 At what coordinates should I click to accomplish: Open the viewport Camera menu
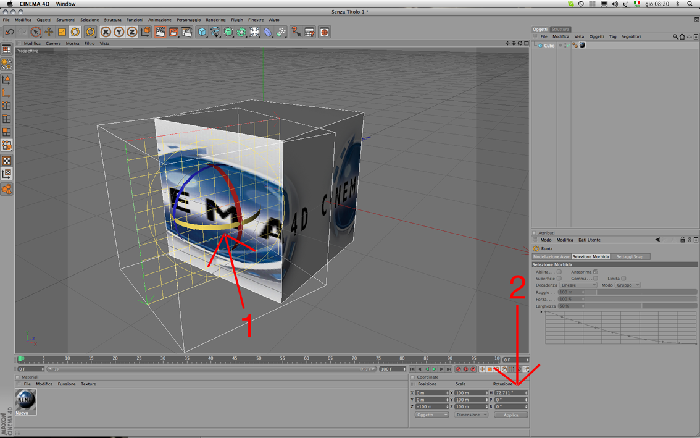point(53,43)
